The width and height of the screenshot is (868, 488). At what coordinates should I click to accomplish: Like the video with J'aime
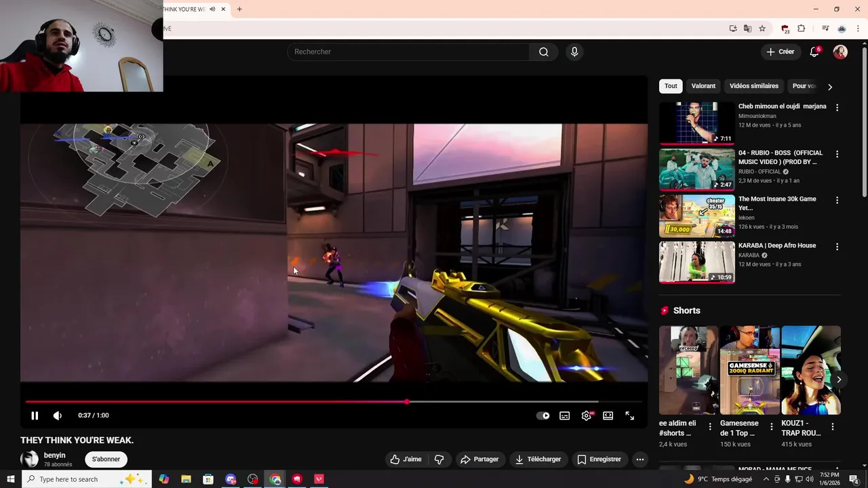[406, 460]
